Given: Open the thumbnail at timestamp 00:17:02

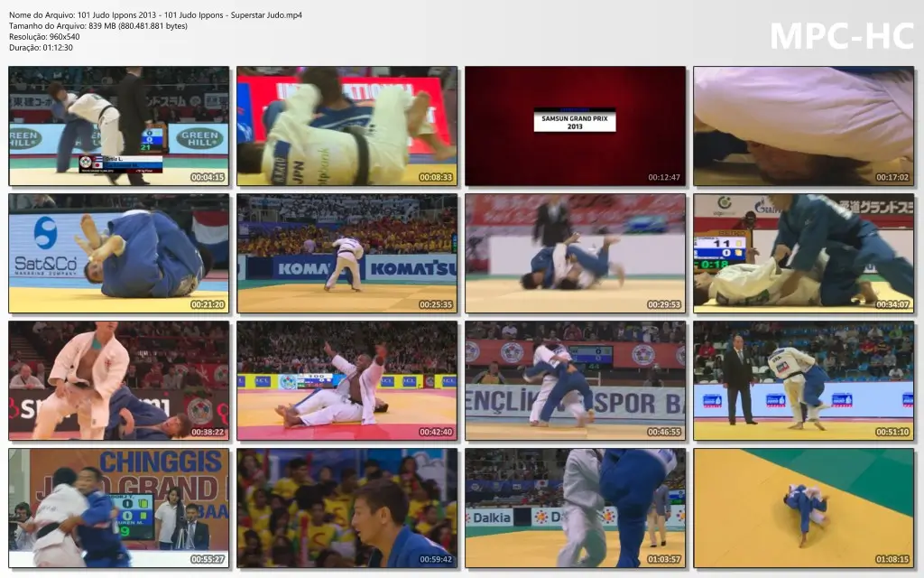Looking at the screenshot, I should (804, 126).
